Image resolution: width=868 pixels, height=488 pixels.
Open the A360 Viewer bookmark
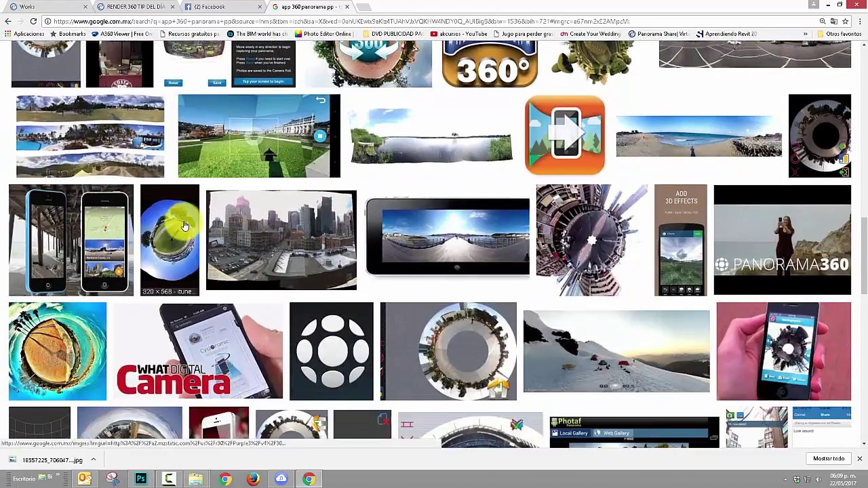pyautogui.click(x=123, y=34)
